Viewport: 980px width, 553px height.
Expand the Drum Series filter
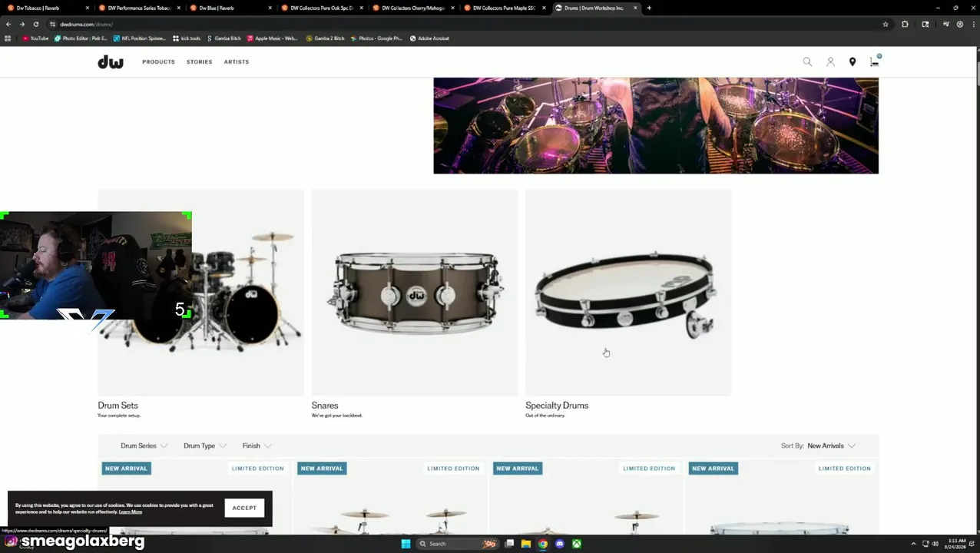tap(144, 445)
